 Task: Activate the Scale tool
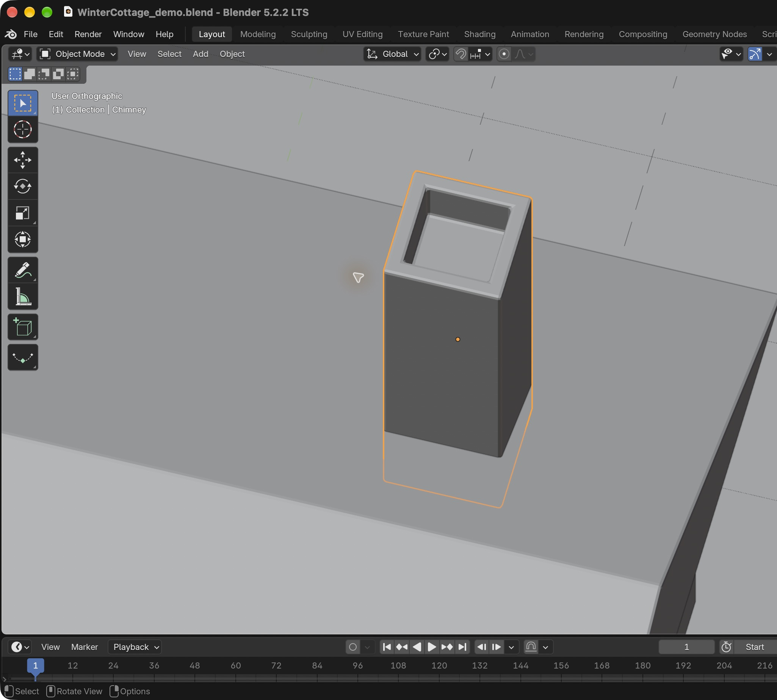click(x=23, y=213)
